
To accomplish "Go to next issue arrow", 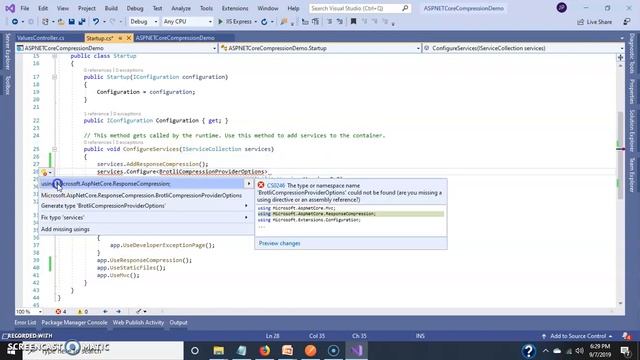I will pos(118,311).
